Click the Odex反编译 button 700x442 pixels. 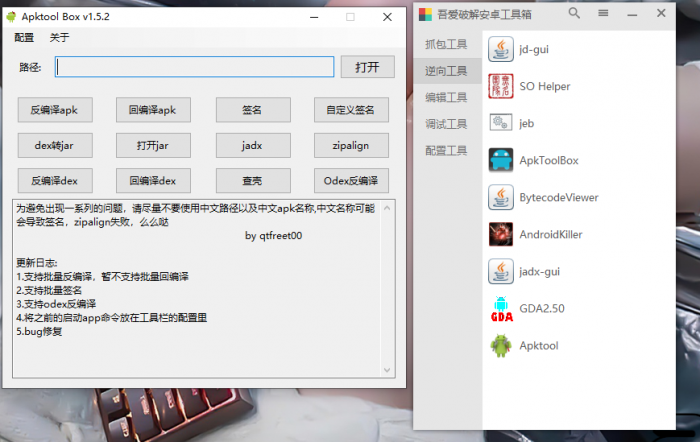point(351,180)
